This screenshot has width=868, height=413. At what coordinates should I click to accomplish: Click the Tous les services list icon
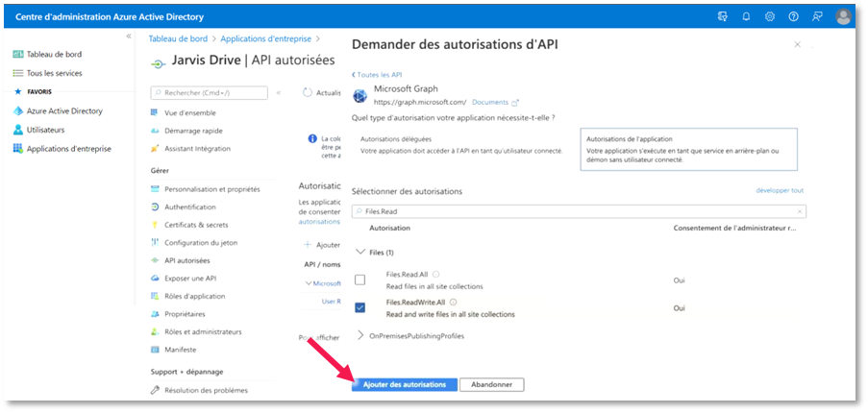17,73
